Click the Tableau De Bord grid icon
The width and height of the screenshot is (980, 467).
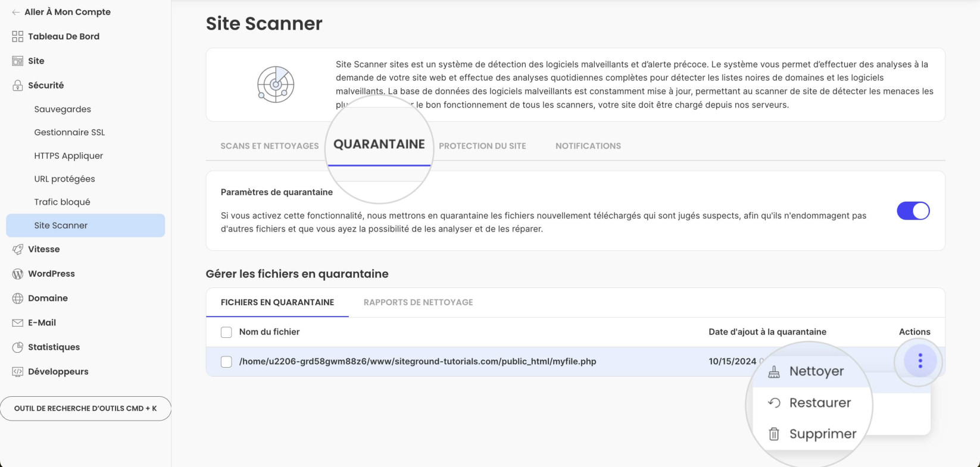(18, 36)
